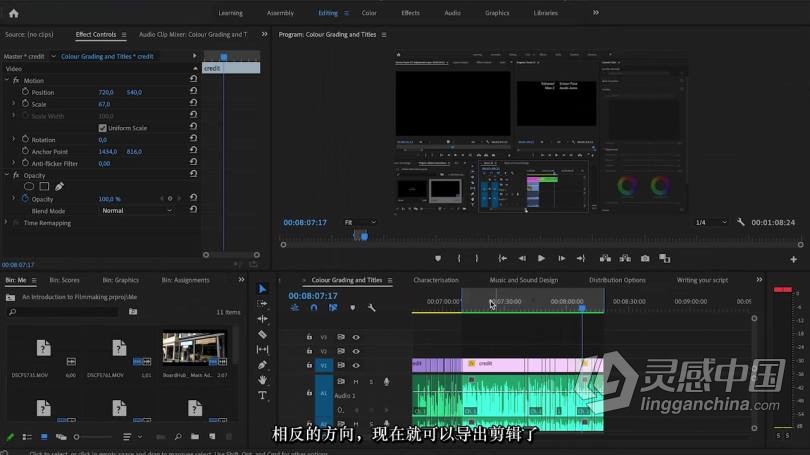Toggle V3 track output eye
The width and height of the screenshot is (810, 455).
click(x=356, y=337)
